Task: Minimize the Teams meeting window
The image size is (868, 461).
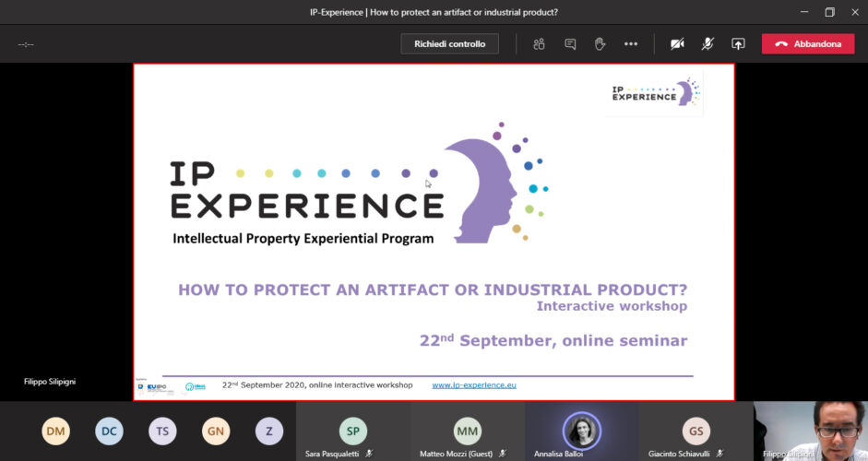Action: pyautogui.click(x=804, y=12)
